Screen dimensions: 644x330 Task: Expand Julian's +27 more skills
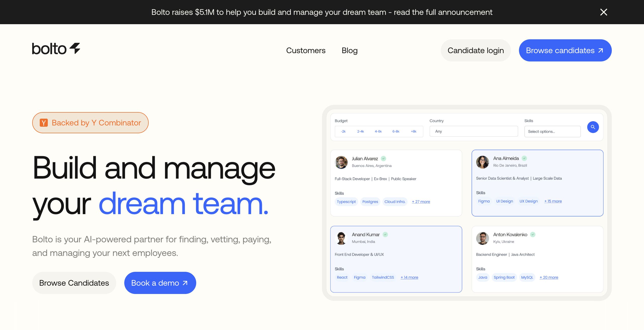[421, 202]
